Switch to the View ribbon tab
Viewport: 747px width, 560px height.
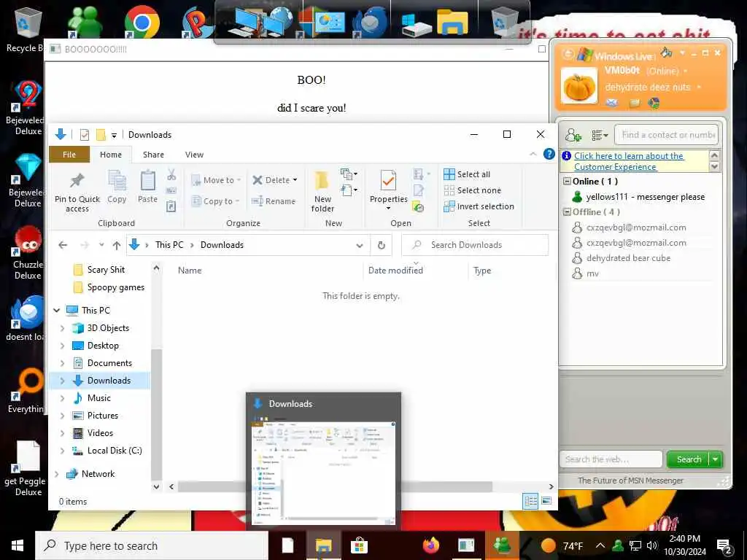(194, 155)
